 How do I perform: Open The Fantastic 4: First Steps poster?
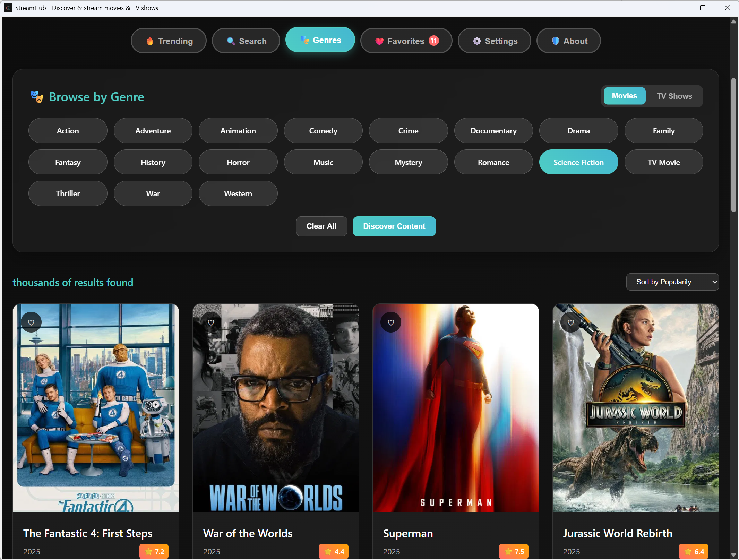(96, 408)
